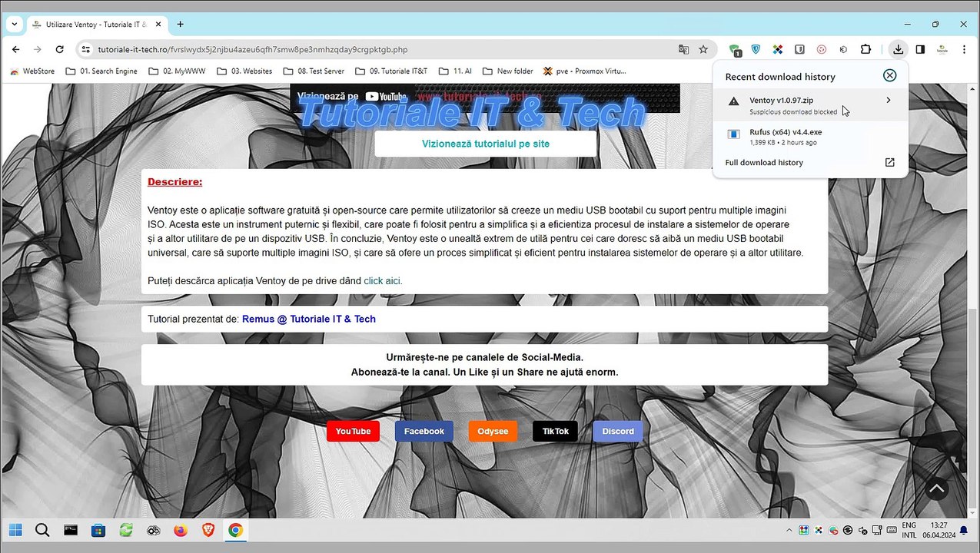The width and height of the screenshot is (980, 553).
Task: Open Microsoft Store from the taskbar
Action: (x=98, y=530)
